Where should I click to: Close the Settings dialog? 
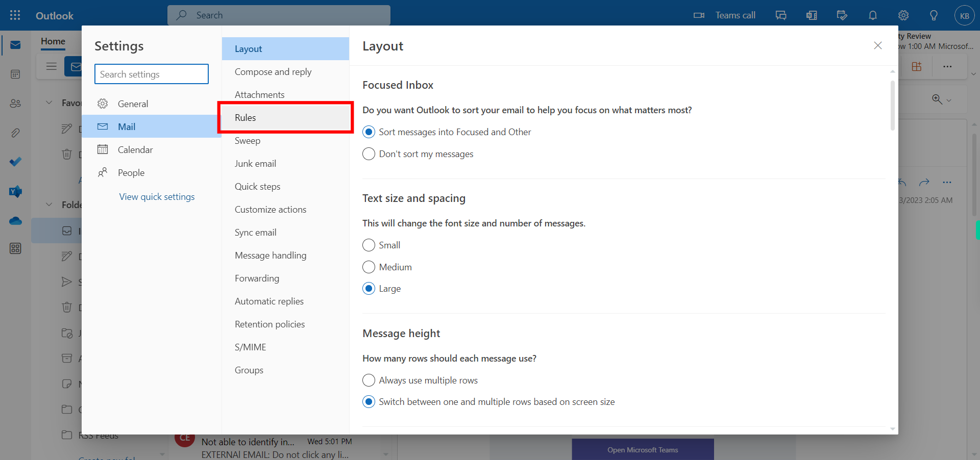(877, 45)
